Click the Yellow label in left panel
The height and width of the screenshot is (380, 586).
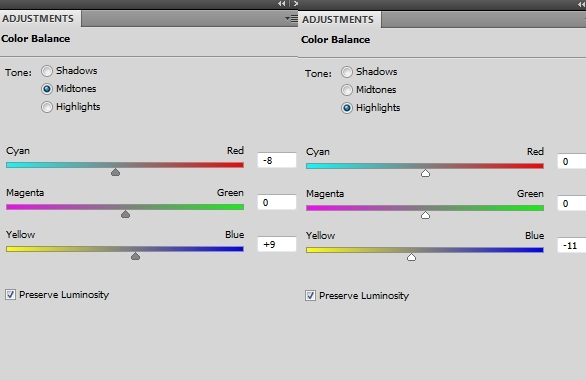pos(21,234)
